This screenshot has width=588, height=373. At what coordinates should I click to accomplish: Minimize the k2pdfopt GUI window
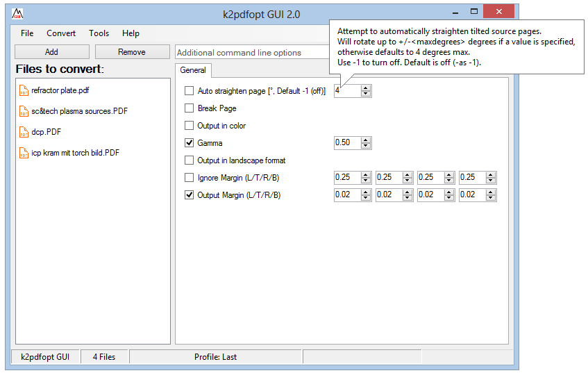click(455, 12)
